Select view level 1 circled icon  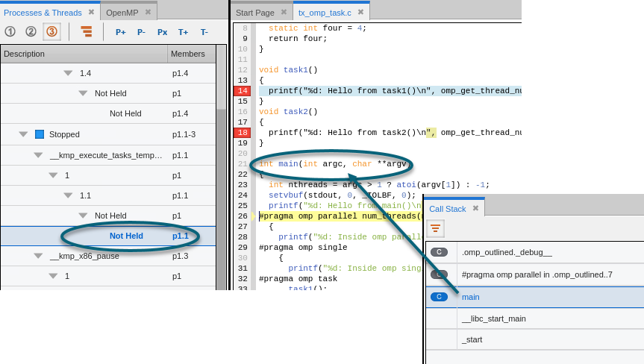[10, 32]
